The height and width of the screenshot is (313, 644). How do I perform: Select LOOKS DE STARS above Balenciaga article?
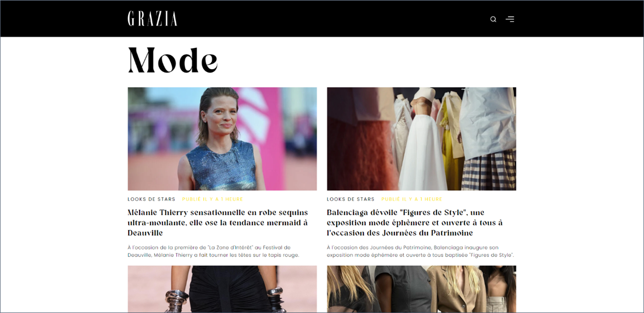(x=351, y=199)
